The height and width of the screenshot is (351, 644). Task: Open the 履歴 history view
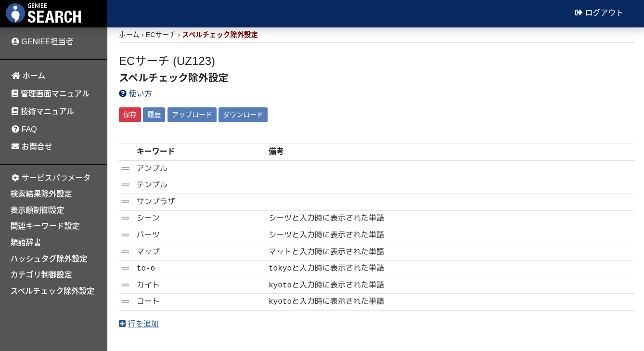[x=154, y=115]
